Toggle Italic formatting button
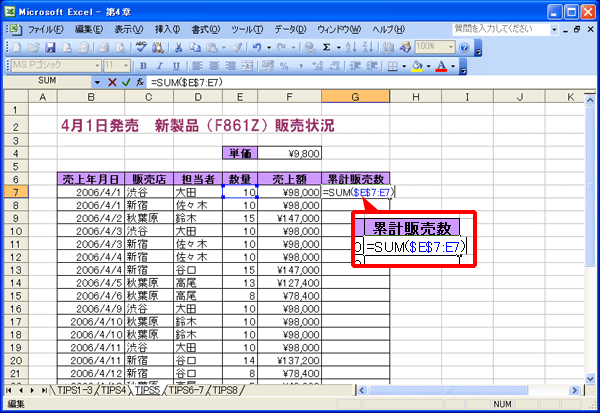600x413 pixels. 160,66
